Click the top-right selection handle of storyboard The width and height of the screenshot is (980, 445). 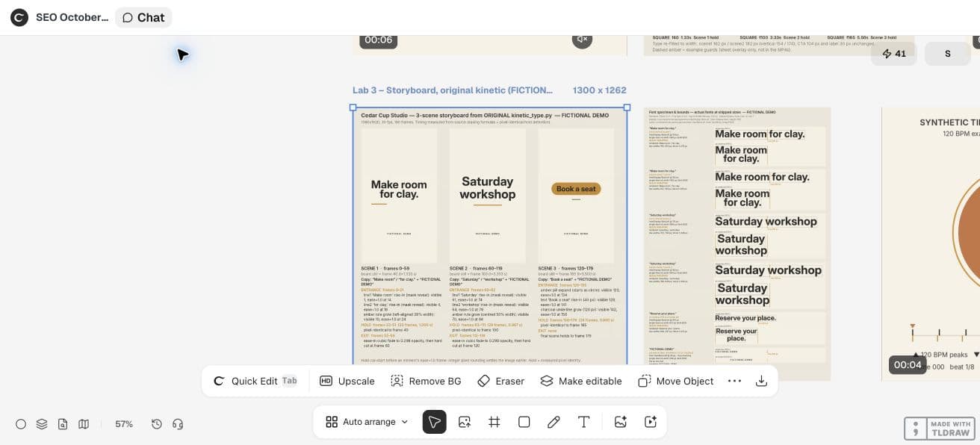tap(627, 108)
